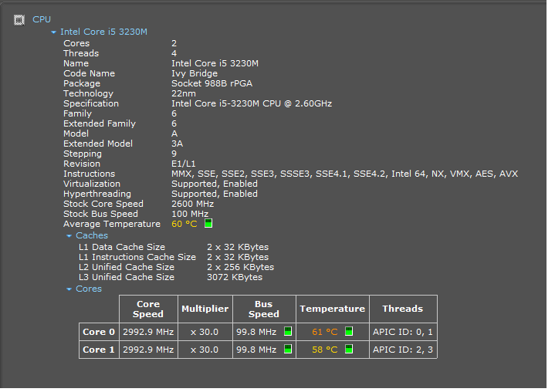The height and width of the screenshot is (392, 555).
Task: Select the 3072 KBytes L3 cache value
Action: [x=235, y=277]
